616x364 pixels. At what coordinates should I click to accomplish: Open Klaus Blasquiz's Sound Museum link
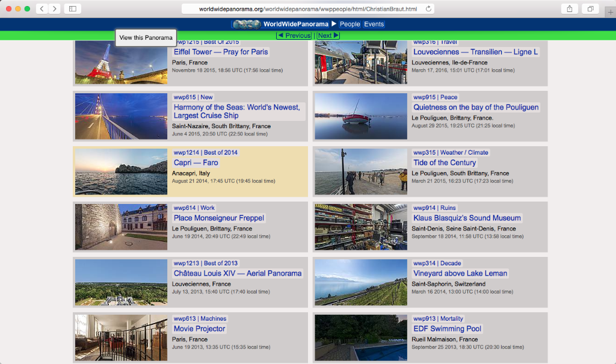pyautogui.click(x=467, y=218)
